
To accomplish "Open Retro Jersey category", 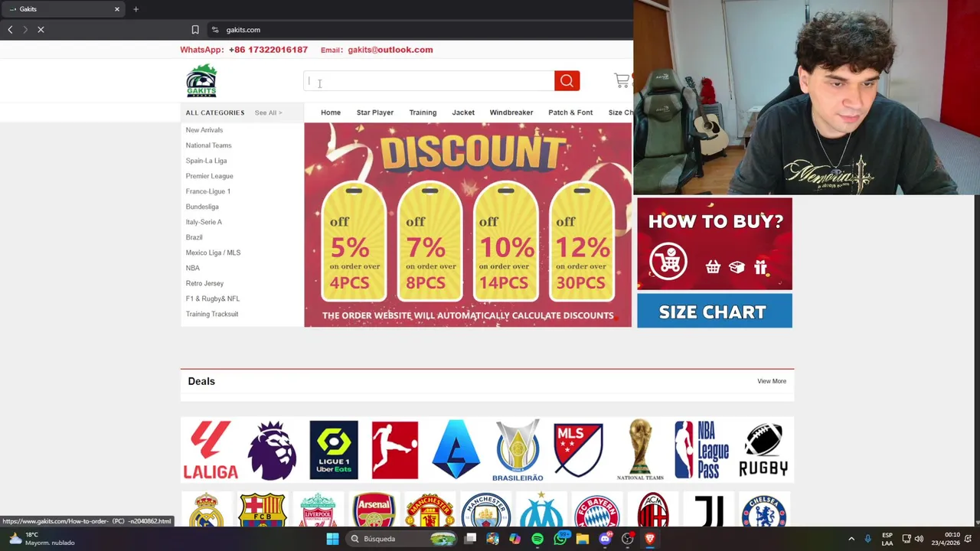I will point(204,283).
